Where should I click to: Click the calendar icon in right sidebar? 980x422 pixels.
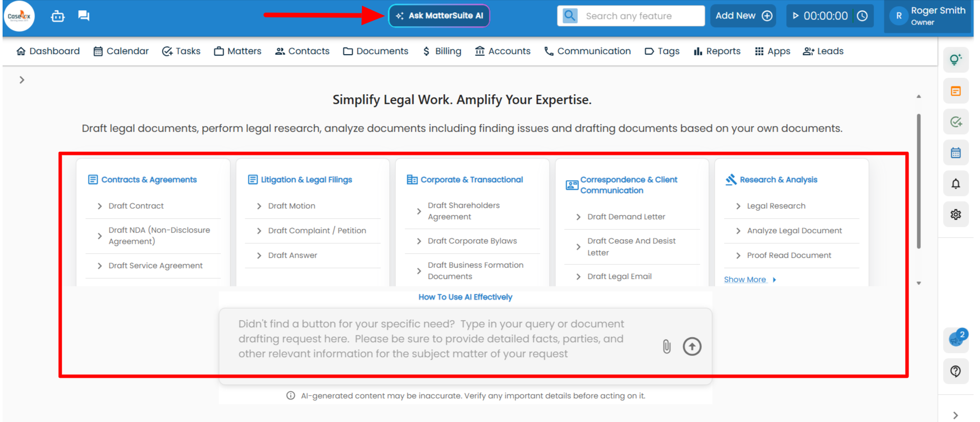coord(955,153)
